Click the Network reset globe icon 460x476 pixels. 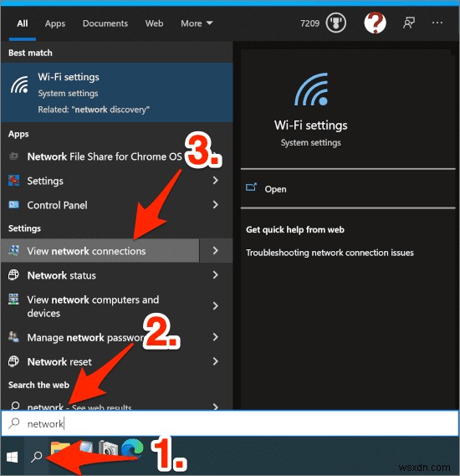[x=13, y=361]
